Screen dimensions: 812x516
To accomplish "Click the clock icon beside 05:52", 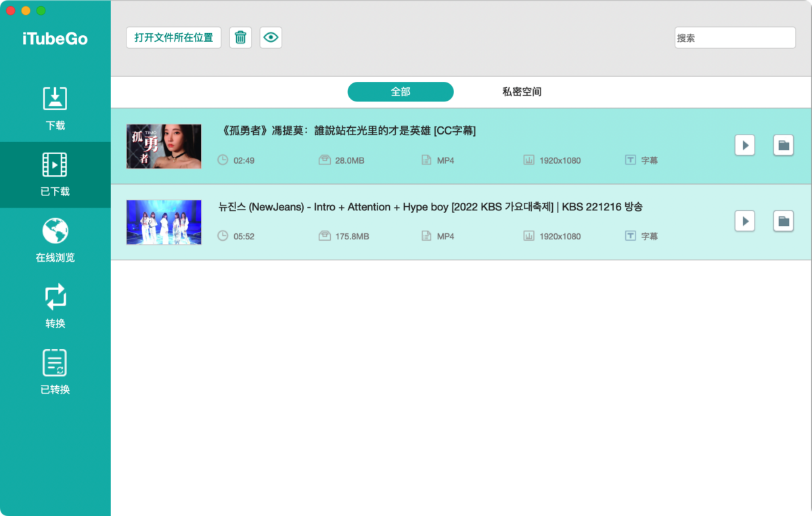I will [x=223, y=236].
